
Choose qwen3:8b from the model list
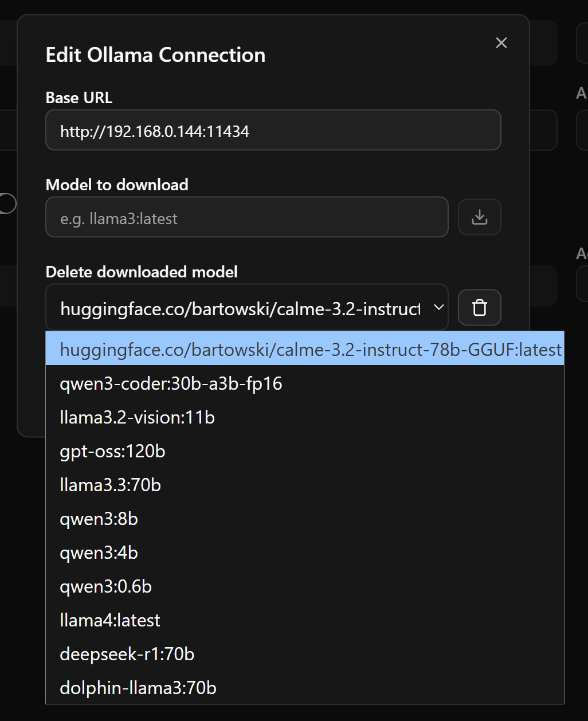coord(99,519)
